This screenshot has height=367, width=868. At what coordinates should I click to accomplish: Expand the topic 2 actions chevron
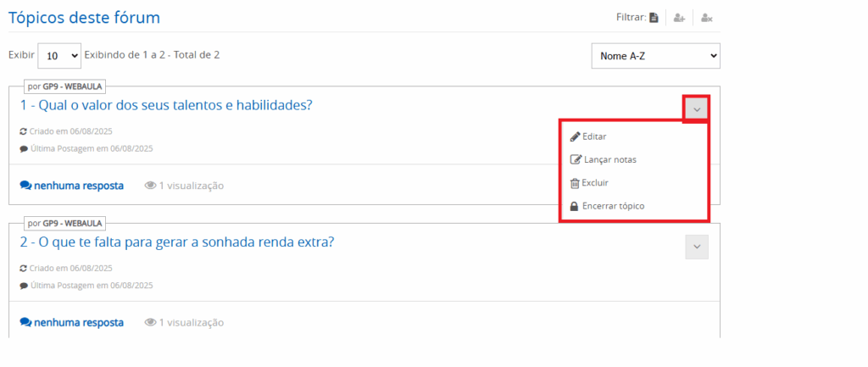[696, 247]
